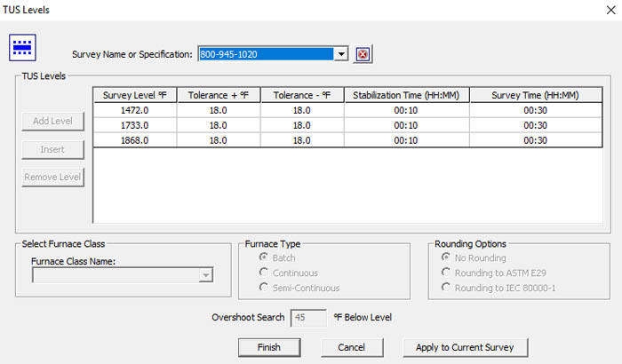622x364 pixels.
Task: Click Survey Time cell in the 1868.0 row
Action: tap(536, 140)
